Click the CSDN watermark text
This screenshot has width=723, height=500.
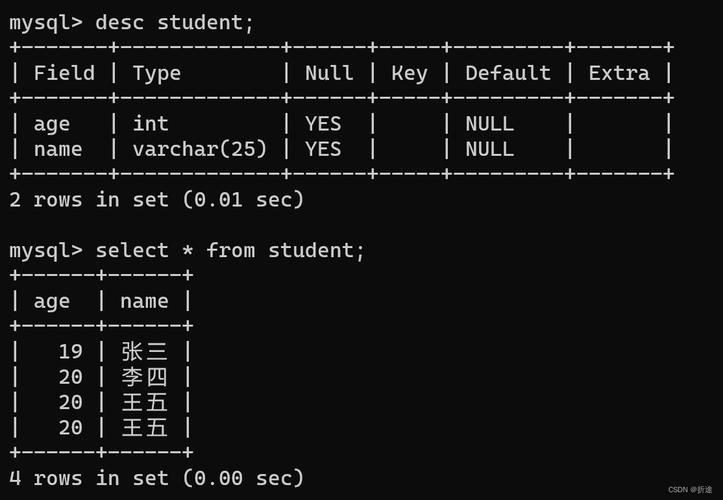(x=690, y=490)
